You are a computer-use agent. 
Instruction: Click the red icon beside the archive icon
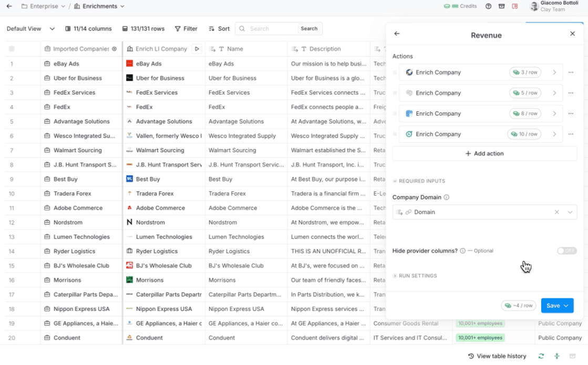(x=515, y=6)
